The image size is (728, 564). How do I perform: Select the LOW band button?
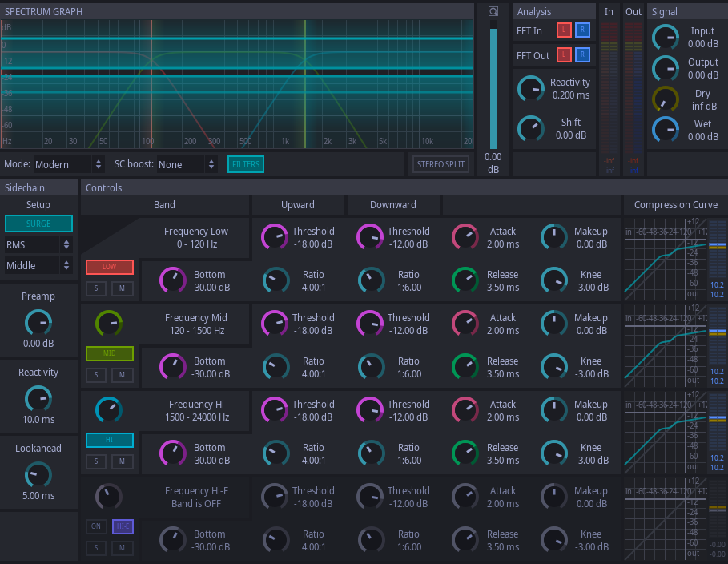pyautogui.click(x=109, y=267)
